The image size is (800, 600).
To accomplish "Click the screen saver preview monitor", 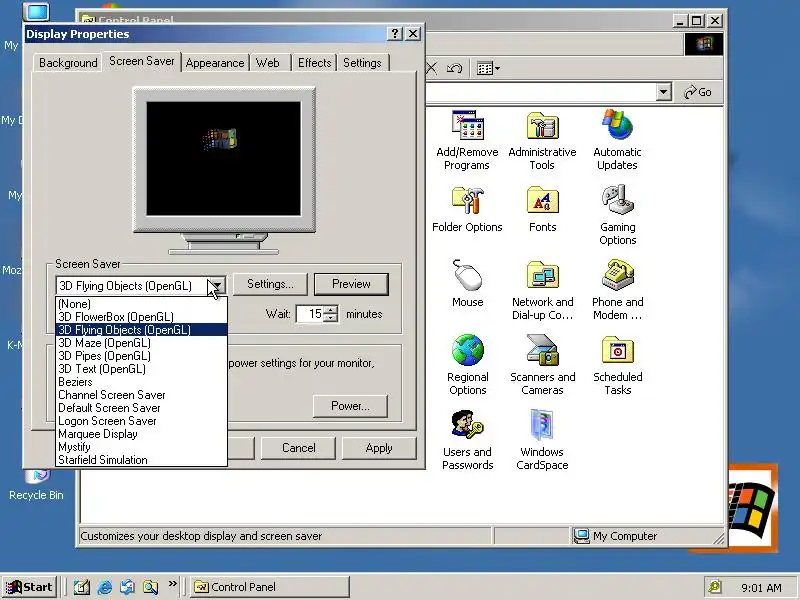I will pos(223,159).
